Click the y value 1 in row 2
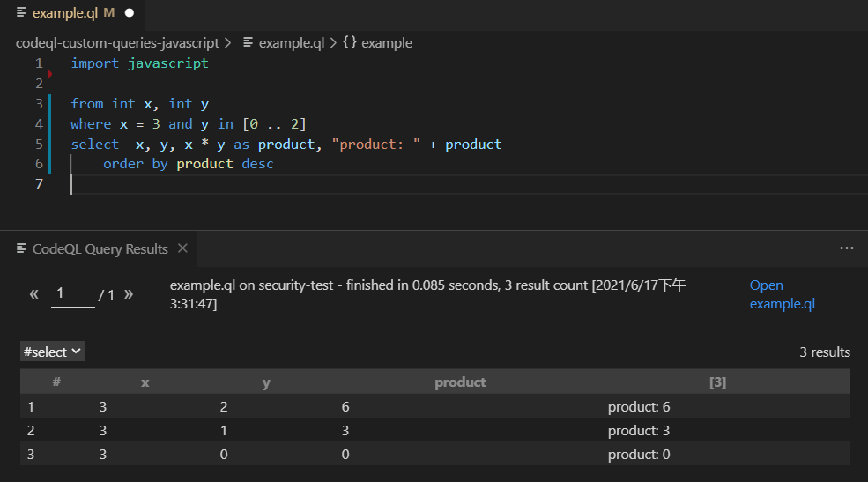Viewport: 868px width, 482px height. (x=224, y=431)
